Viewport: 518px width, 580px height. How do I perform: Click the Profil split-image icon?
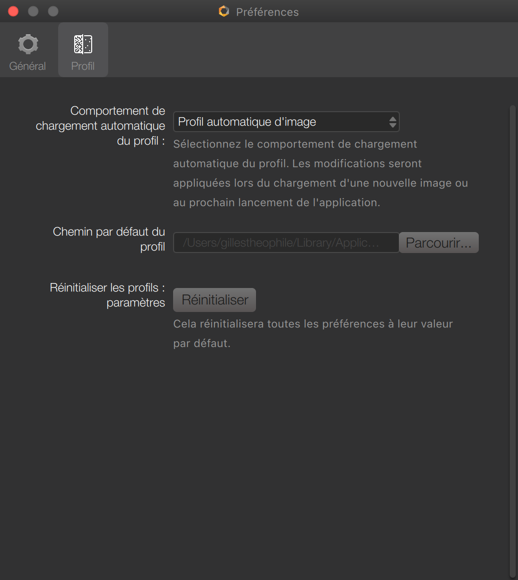click(83, 44)
